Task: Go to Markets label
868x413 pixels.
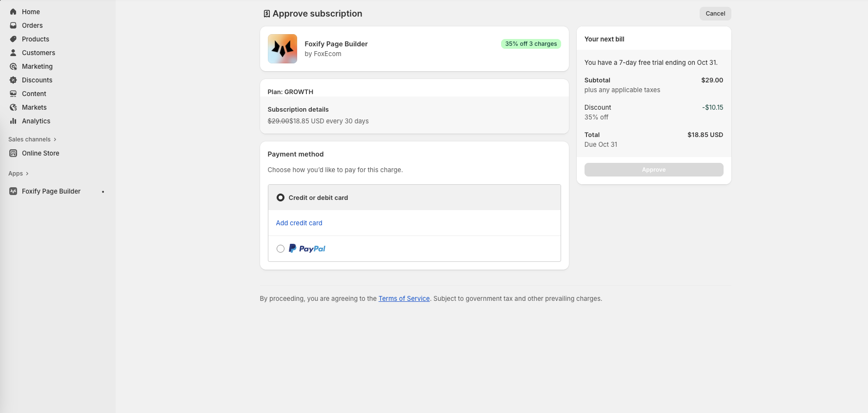Action: pos(34,107)
